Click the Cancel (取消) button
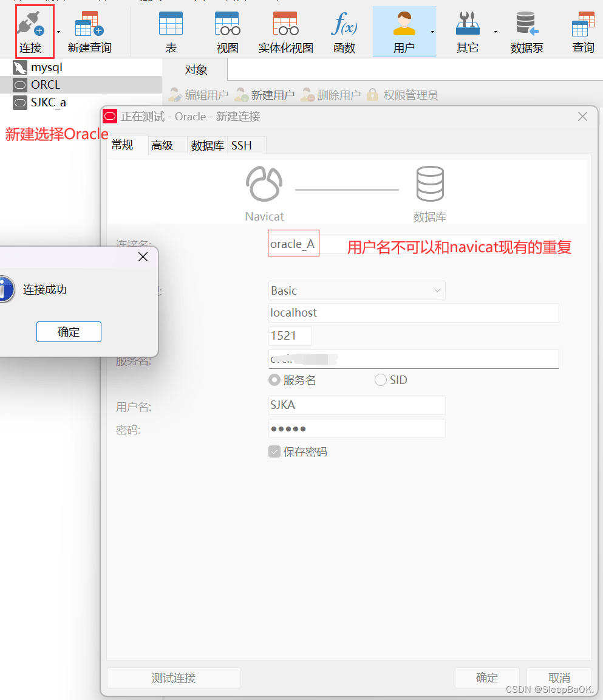The width and height of the screenshot is (603, 700). [559, 678]
